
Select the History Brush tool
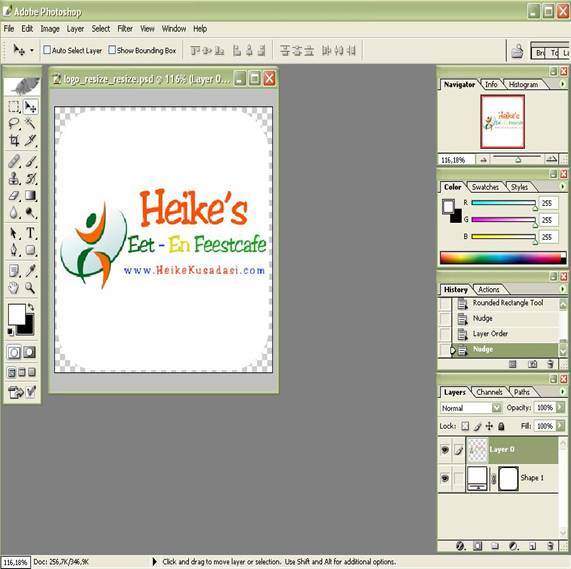click(31, 178)
